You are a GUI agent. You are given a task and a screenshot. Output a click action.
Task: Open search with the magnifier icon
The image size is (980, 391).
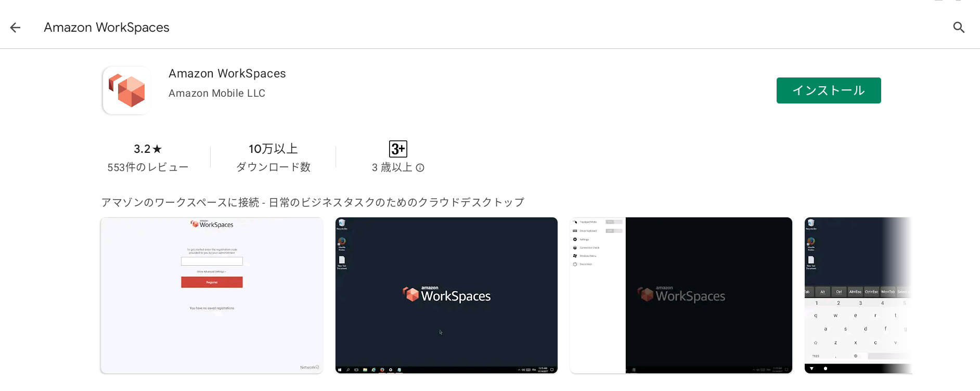(x=959, y=28)
